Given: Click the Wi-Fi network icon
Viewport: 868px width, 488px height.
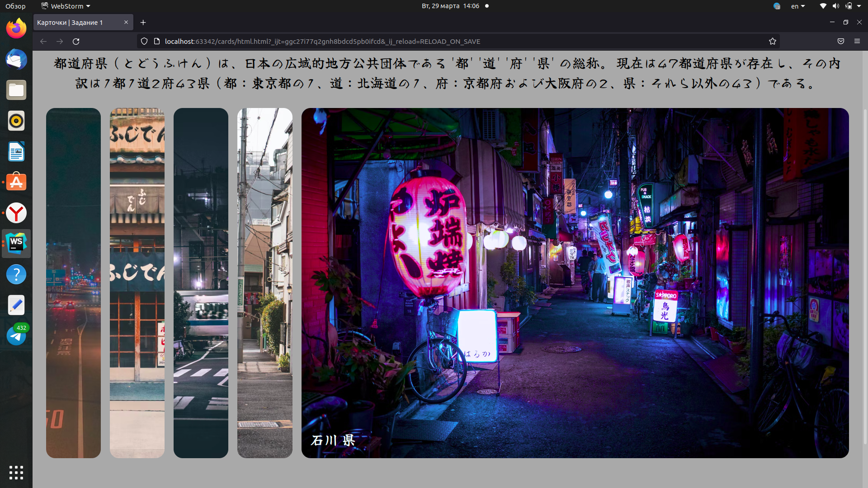Looking at the screenshot, I should 823,6.
